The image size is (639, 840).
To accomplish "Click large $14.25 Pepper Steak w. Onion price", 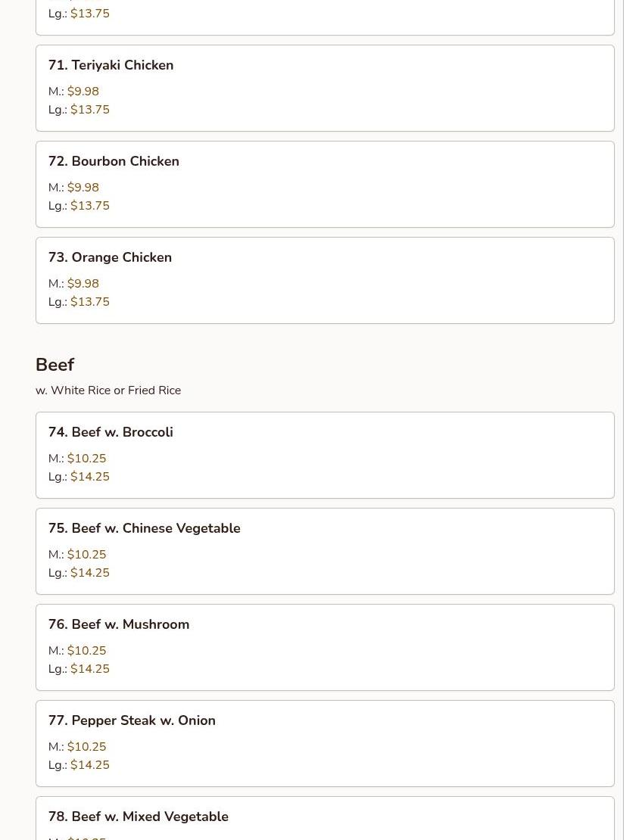I will (x=89, y=765).
